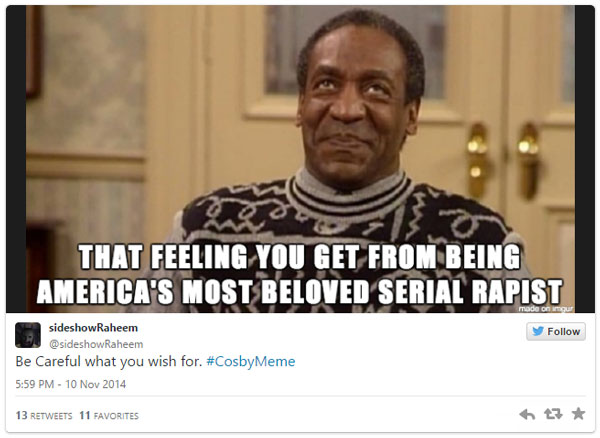The width and height of the screenshot is (600, 438).
Task: View the 11 Favorites count
Action: (x=109, y=415)
